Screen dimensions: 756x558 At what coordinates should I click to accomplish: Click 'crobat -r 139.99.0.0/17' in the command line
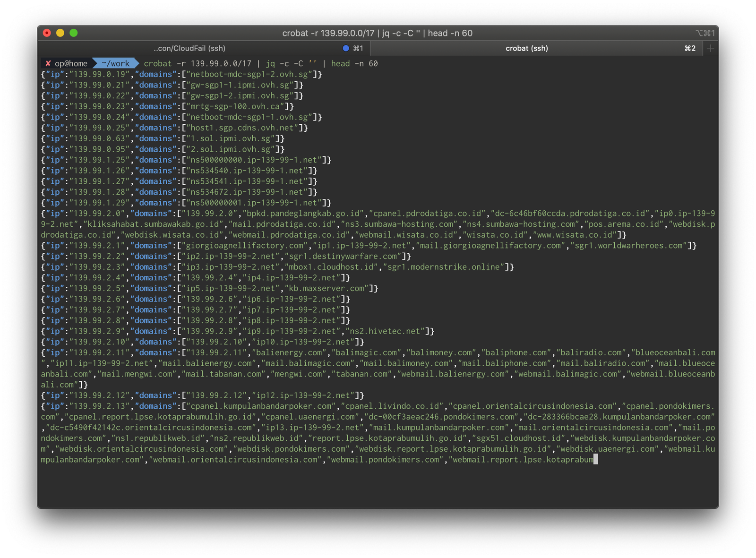(198, 63)
